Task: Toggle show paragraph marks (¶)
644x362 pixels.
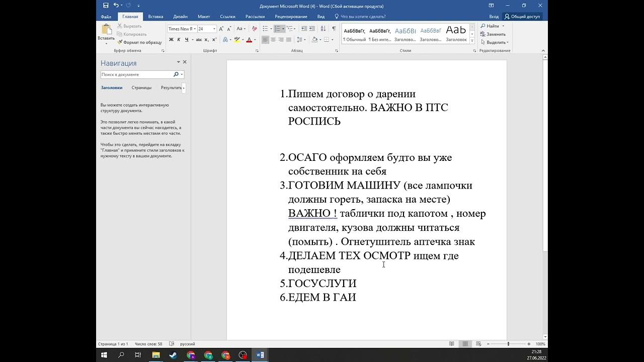Action: coord(334,29)
